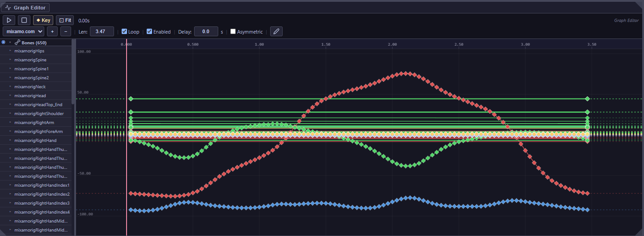Select the mixamorigRightShoulder bone row
The width and height of the screenshot is (644, 236).
pos(36,114)
